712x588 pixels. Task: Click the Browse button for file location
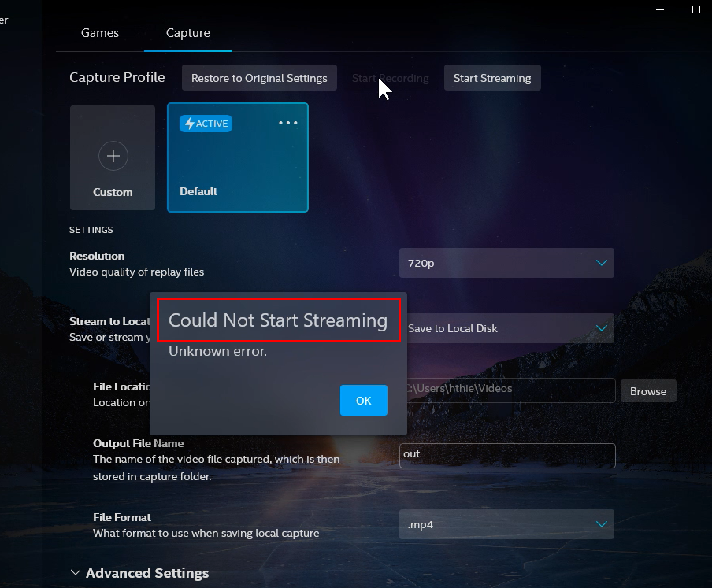(x=647, y=391)
